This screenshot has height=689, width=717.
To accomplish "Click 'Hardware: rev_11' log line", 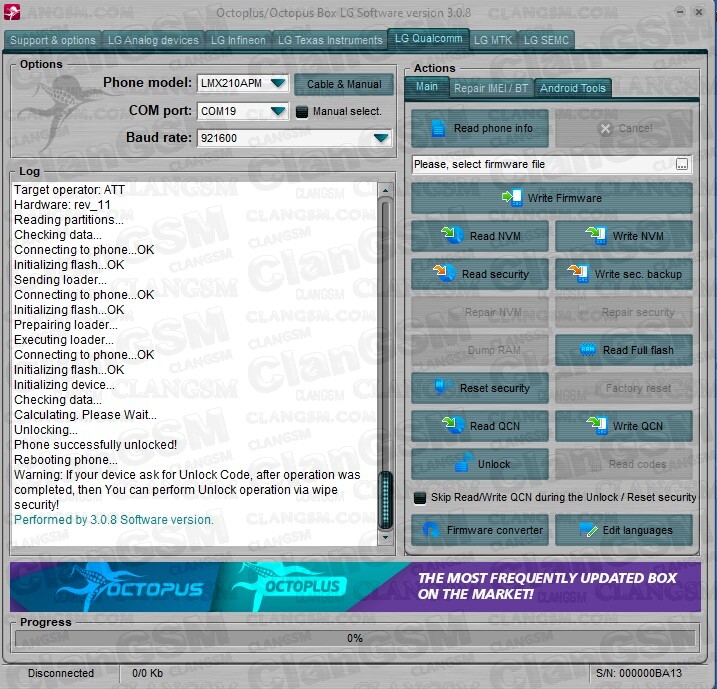I will 62,205.
